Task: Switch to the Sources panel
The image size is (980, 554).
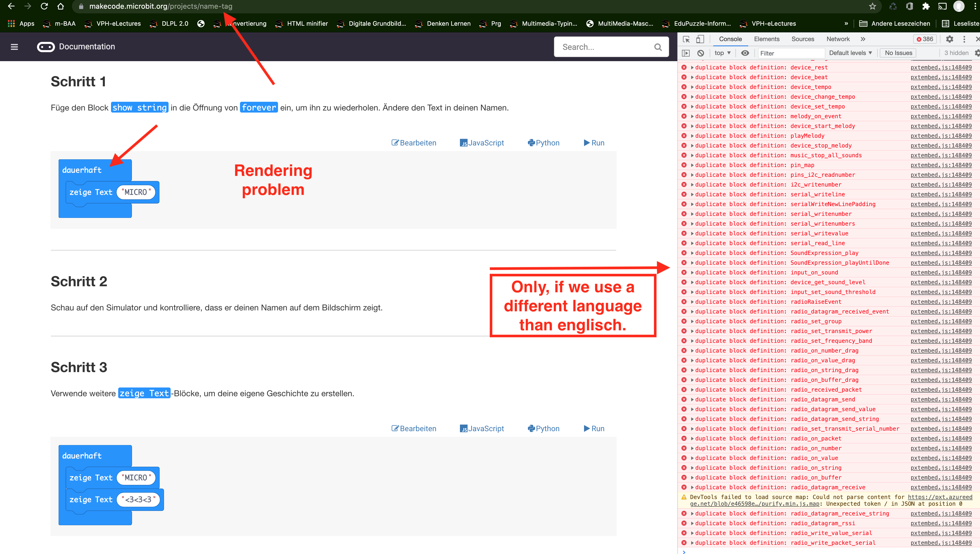Action: pyautogui.click(x=803, y=39)
